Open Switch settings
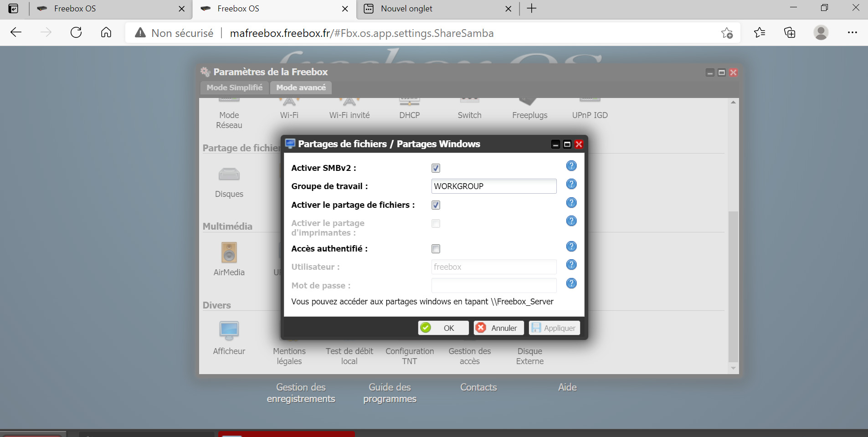The image size is (868, 437). (469, 115)
